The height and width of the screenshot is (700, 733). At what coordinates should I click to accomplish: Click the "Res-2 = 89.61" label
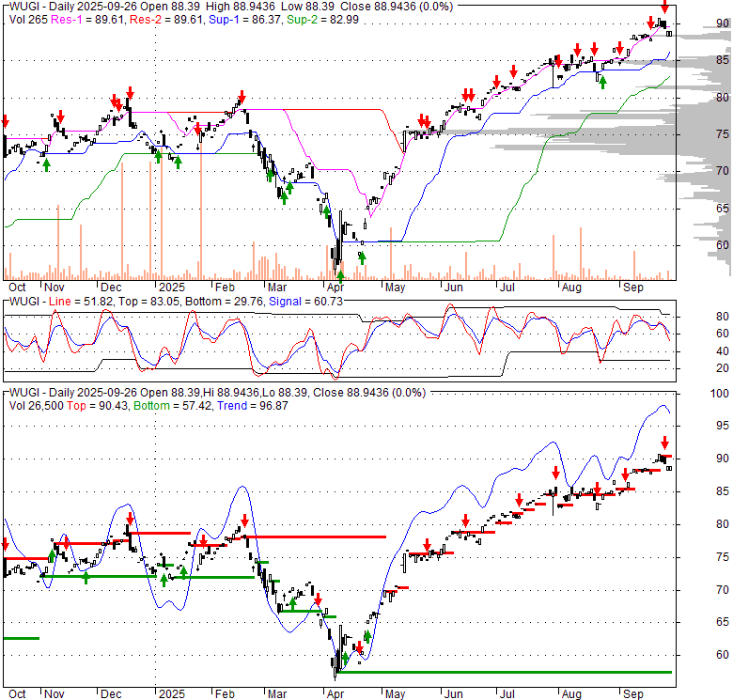point(167,20)
